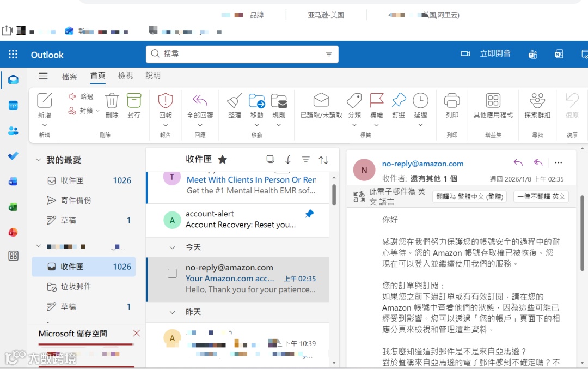Reply all using 全部回覆 icon
588x369 pixels.
(200, 101)
